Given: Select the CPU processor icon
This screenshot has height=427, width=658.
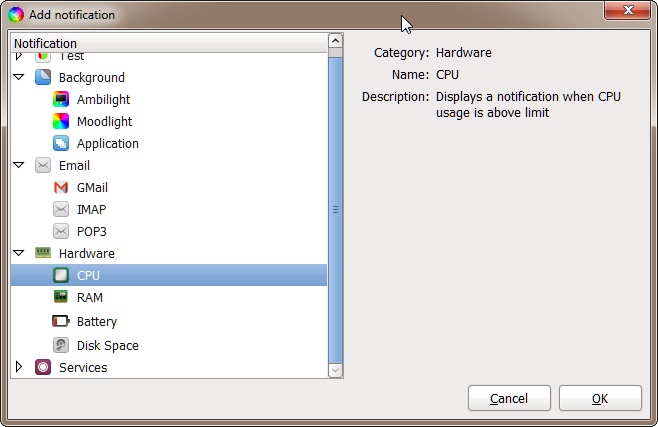Looking at the screenshot, I should pos(61,275).
